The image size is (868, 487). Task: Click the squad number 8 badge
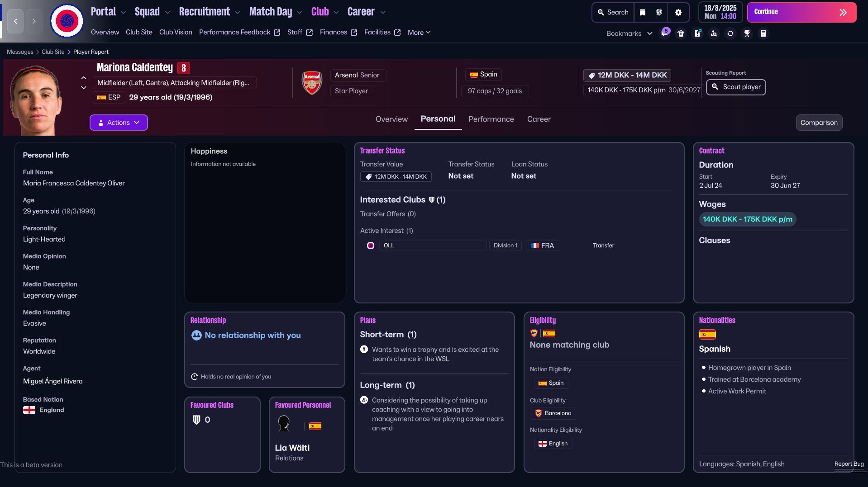pos(183,68)
